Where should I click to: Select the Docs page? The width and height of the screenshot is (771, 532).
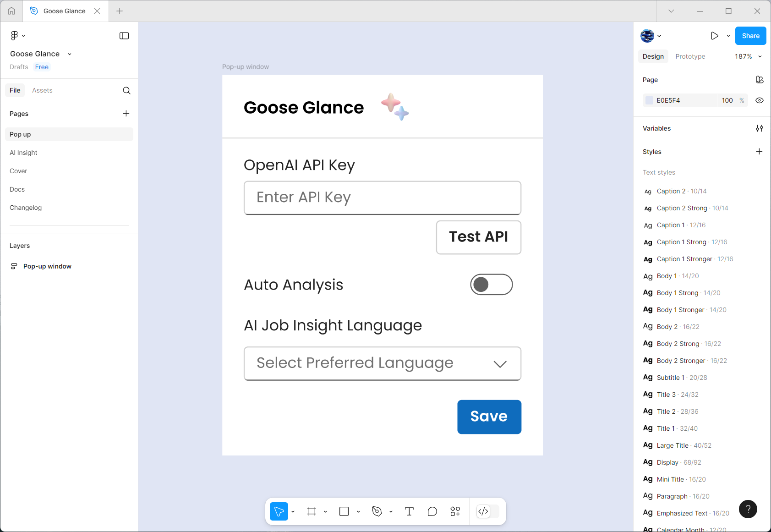tap(69, 189)
